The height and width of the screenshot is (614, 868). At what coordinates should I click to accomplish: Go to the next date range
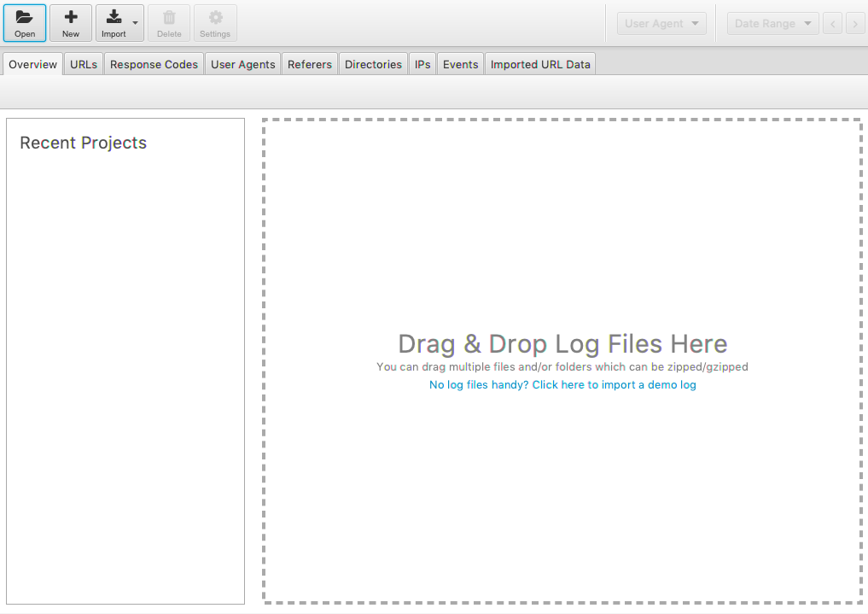pyautogui.click(x=856, y=23)
